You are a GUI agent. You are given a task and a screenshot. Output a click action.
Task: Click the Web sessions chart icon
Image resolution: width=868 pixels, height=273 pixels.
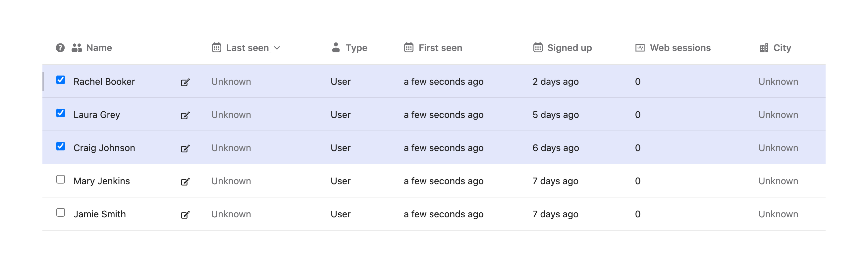[640, 48]
